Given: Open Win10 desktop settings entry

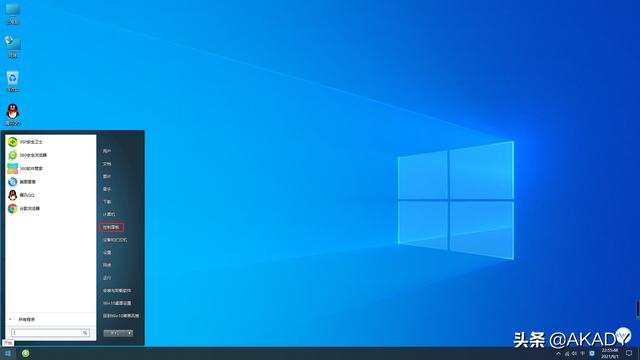Looking at the screenshot, I should click(117, 303).
